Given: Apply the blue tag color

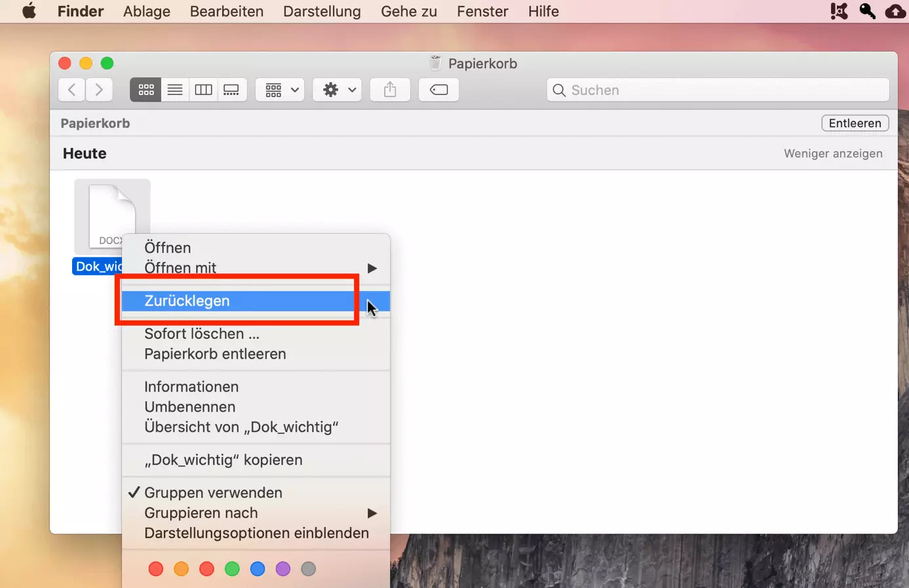Looking at the screenshot, I should click(x=258, y=569).
